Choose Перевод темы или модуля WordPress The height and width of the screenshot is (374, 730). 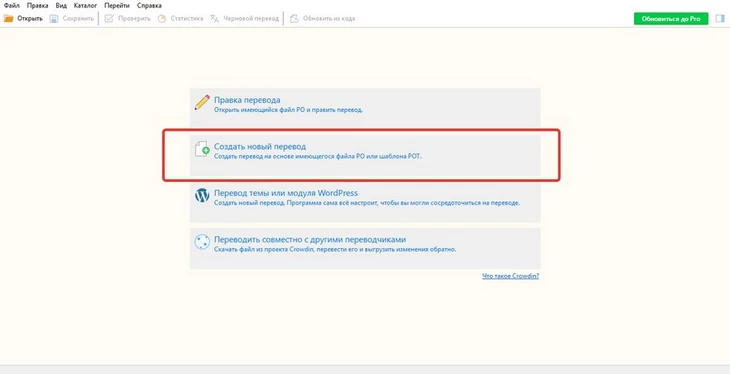(365, 202)
